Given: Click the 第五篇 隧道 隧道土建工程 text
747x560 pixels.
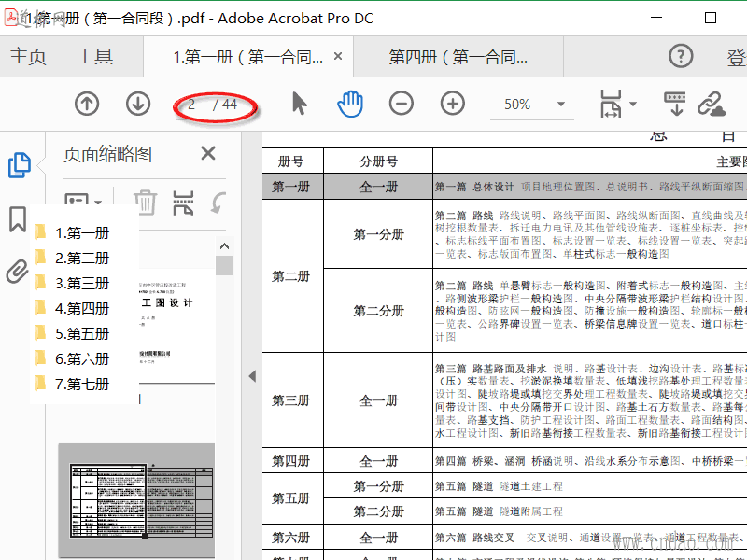Looking at the screenshot, I should (x=499, y=486).
